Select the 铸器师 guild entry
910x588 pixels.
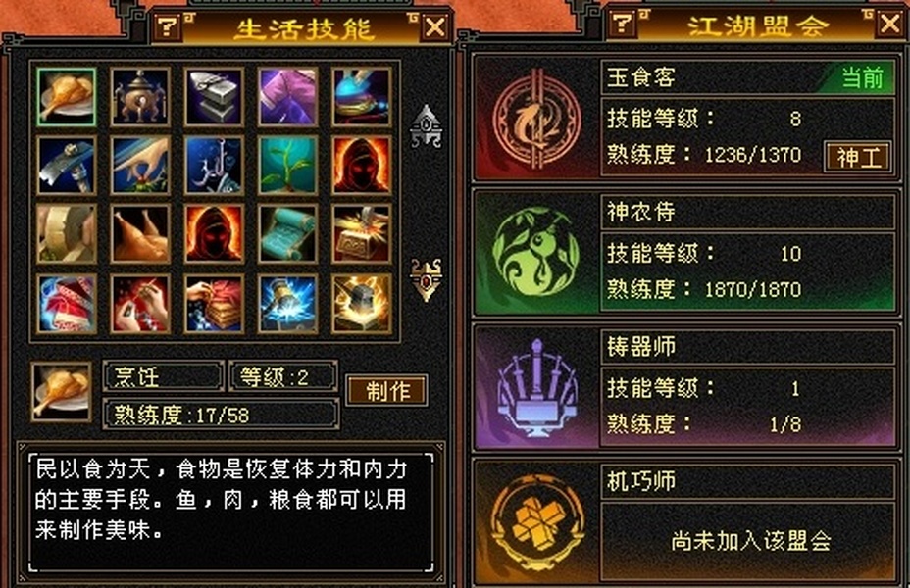[686, 387]
